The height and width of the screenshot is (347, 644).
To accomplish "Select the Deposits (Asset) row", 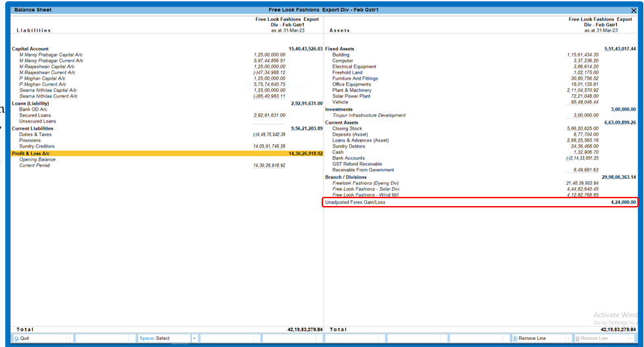I will click(x=351, y=134).
